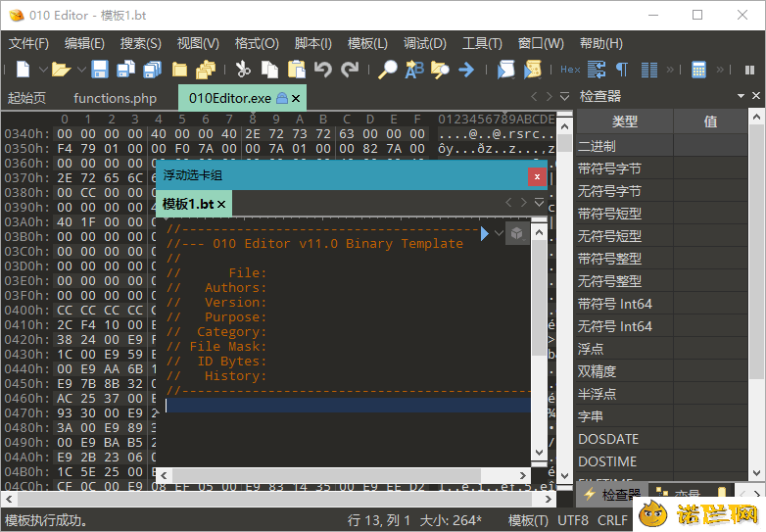Image resolution: width=766 pixels, height=532 pixels.
Task: Click the CRLF line ending status item
Action: 612,521
